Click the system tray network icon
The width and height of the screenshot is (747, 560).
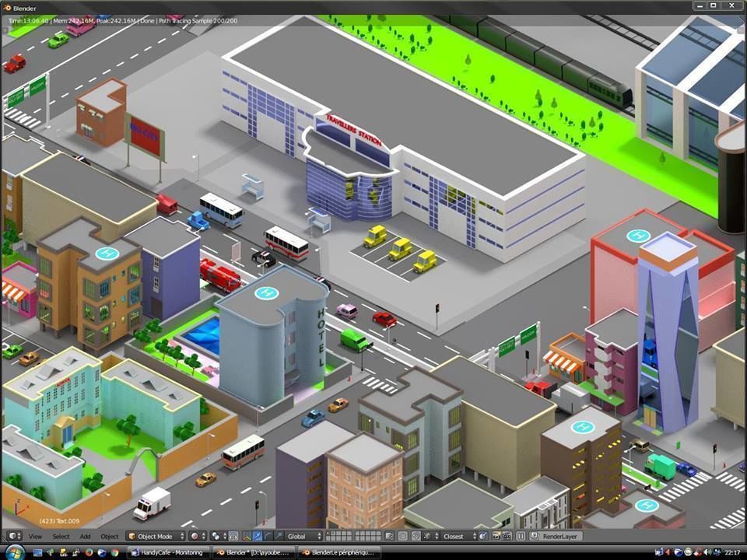point(717,552)
